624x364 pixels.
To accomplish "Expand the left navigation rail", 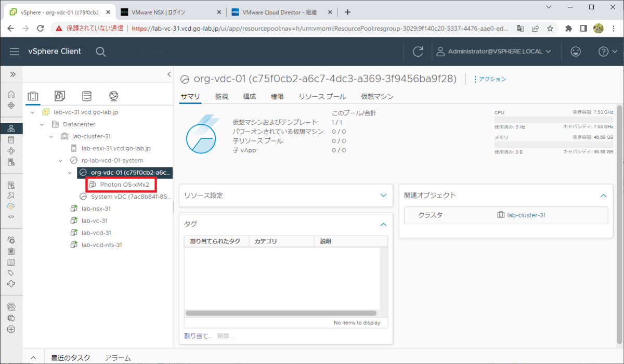I will [x=12, y=74].
